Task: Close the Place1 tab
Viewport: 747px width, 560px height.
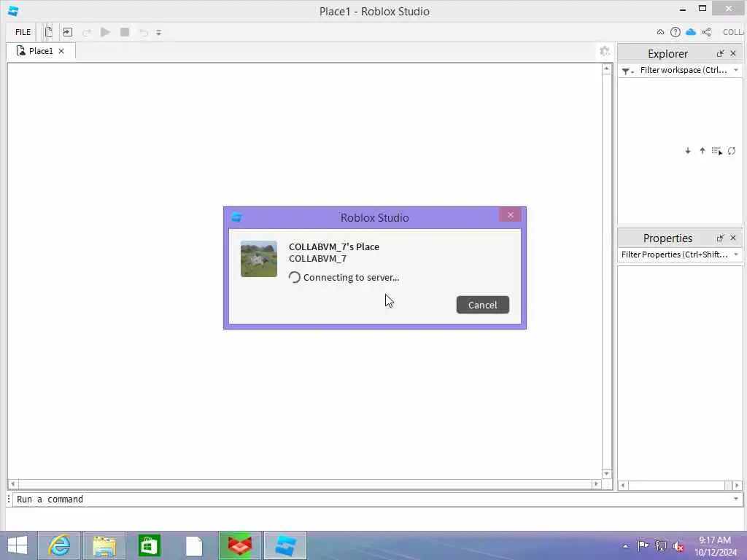Action: 61,51
